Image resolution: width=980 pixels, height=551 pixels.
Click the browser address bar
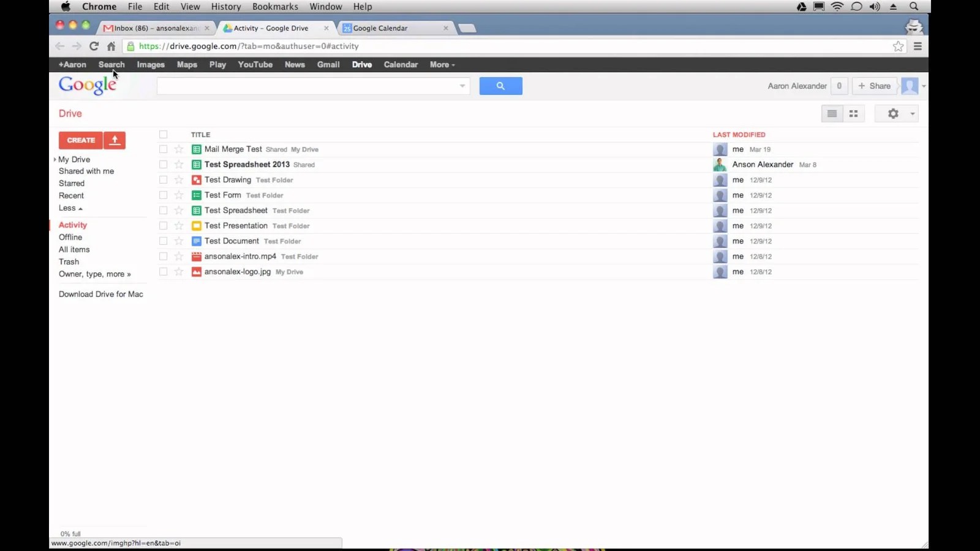pyautogui.click(x=429, y=46)
